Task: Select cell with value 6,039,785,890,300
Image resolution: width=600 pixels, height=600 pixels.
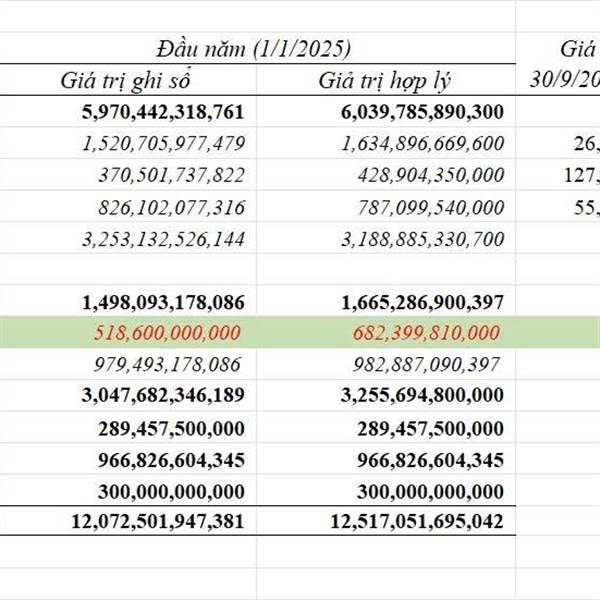Action: (x=422, y=112)
